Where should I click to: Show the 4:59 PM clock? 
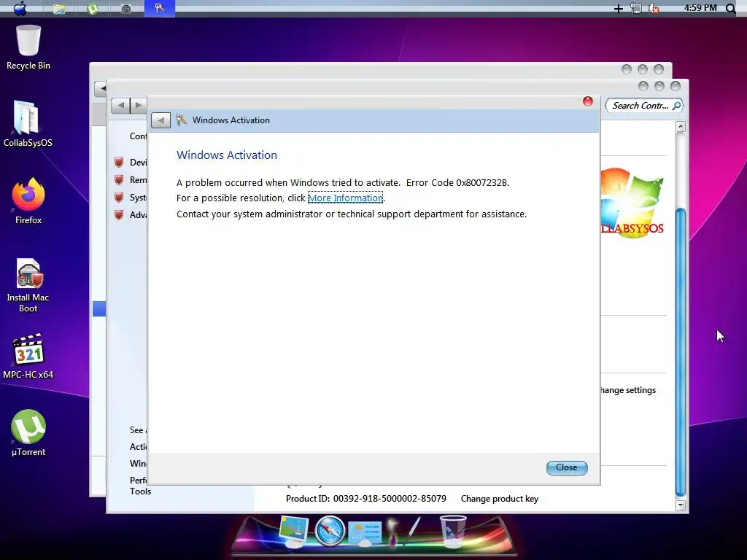[700, 7]
